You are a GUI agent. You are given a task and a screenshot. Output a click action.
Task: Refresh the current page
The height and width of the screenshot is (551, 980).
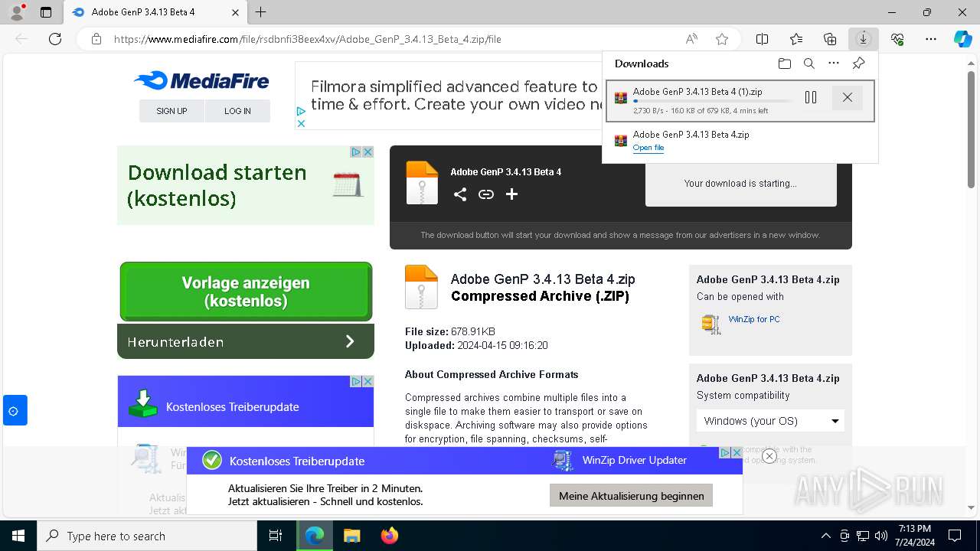pyautogui.click(x=55, y=39)
